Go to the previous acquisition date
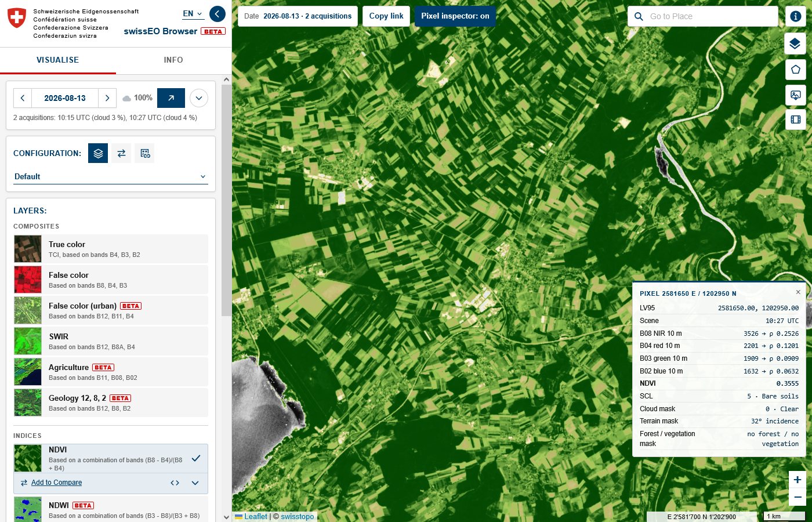 (23, 98)
